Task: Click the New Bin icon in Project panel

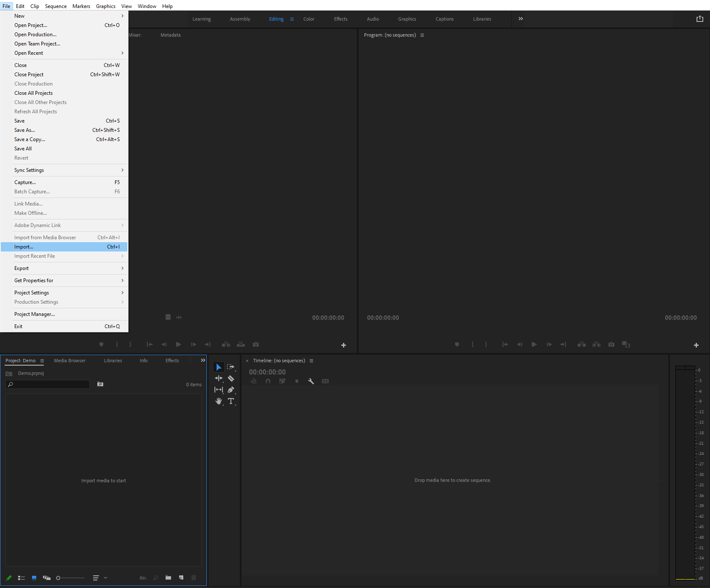Action: pos(168,578)
